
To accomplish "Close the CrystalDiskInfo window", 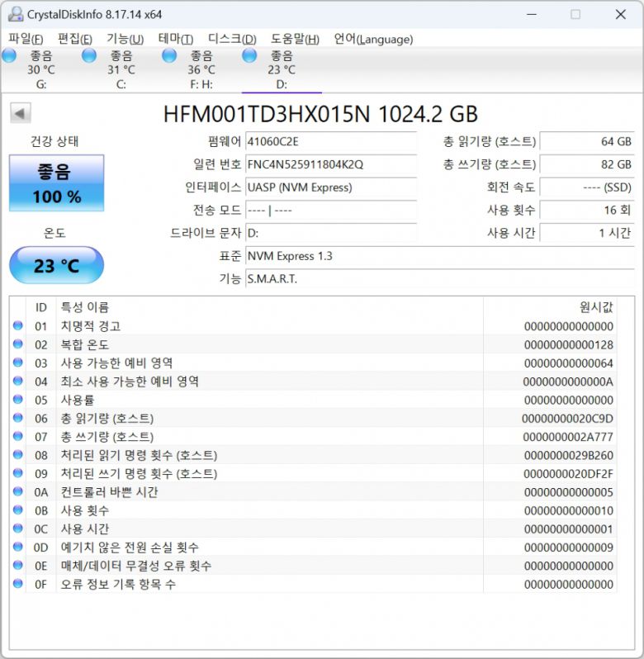I will (x=621, y=14).
